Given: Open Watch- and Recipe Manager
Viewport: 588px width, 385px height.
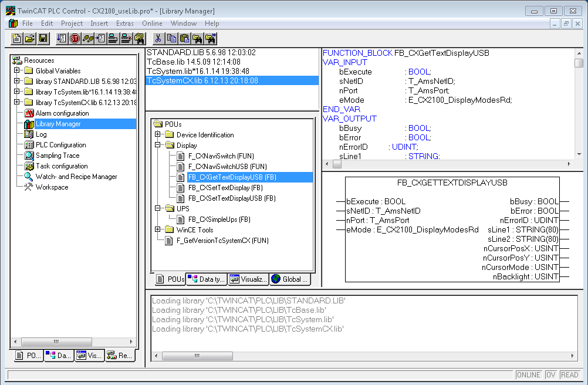Looking at the screenshot, I should click(76, 177).
